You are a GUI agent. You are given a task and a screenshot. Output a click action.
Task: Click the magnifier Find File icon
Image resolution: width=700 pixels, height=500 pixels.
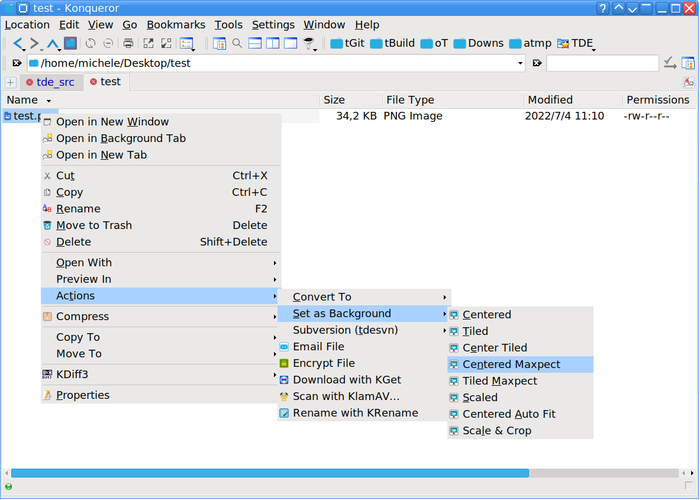point(237,43)
